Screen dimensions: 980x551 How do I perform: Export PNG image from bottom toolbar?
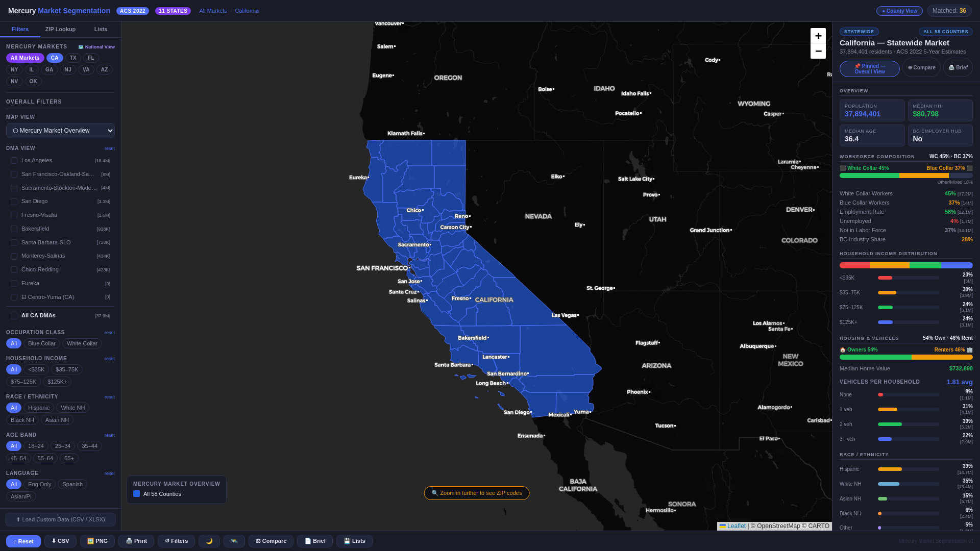pos(97,541)
